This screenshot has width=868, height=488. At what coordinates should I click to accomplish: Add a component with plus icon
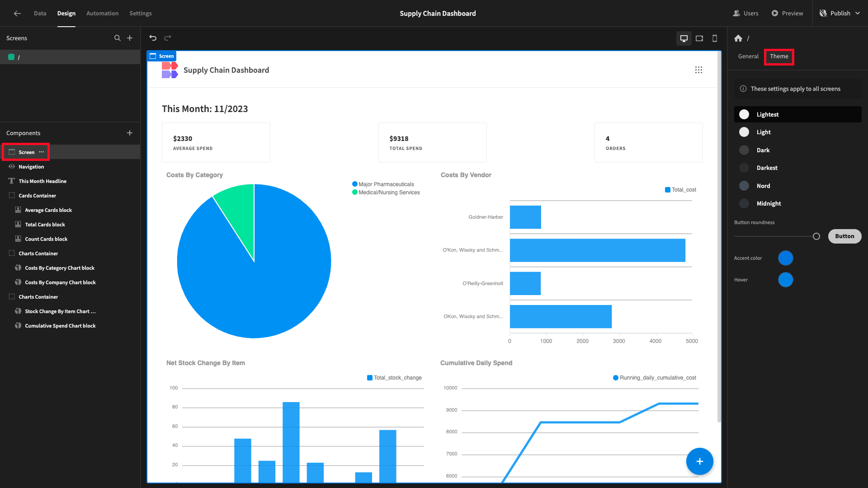tap(130, 133)
